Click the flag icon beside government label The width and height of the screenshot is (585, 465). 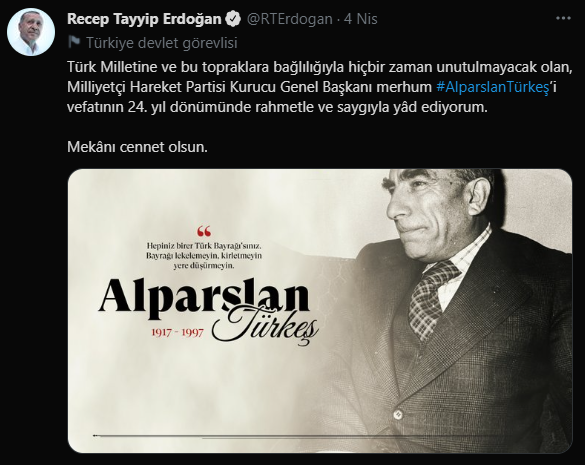pos(74,43)
